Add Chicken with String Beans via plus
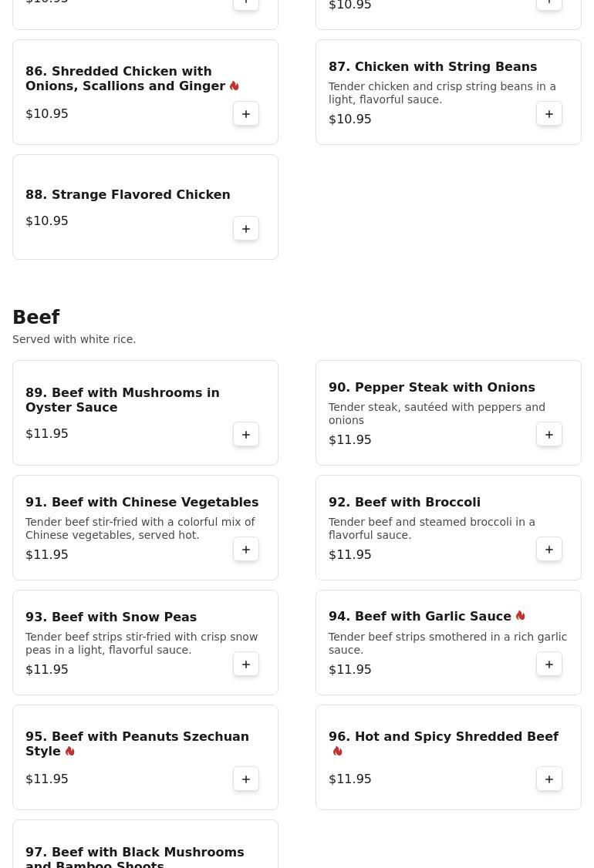 549,113
